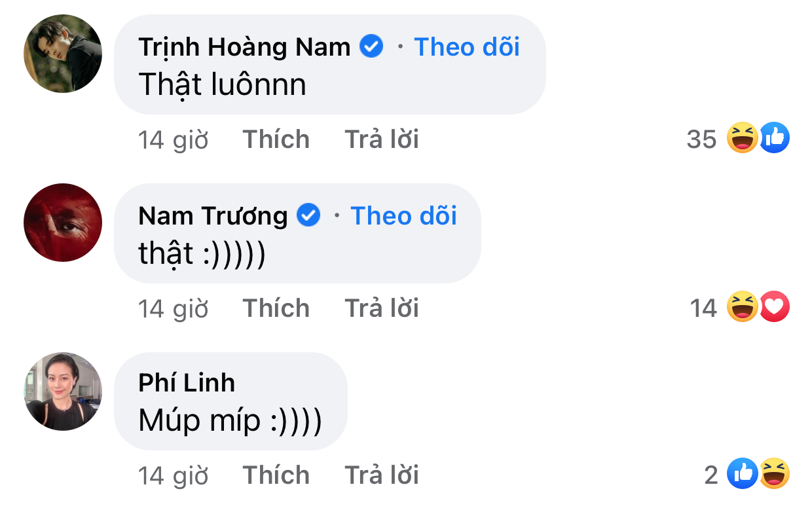Click the 14 giờ timestamp on the first comment
The image size is (812, 508).
coord(173,138)
